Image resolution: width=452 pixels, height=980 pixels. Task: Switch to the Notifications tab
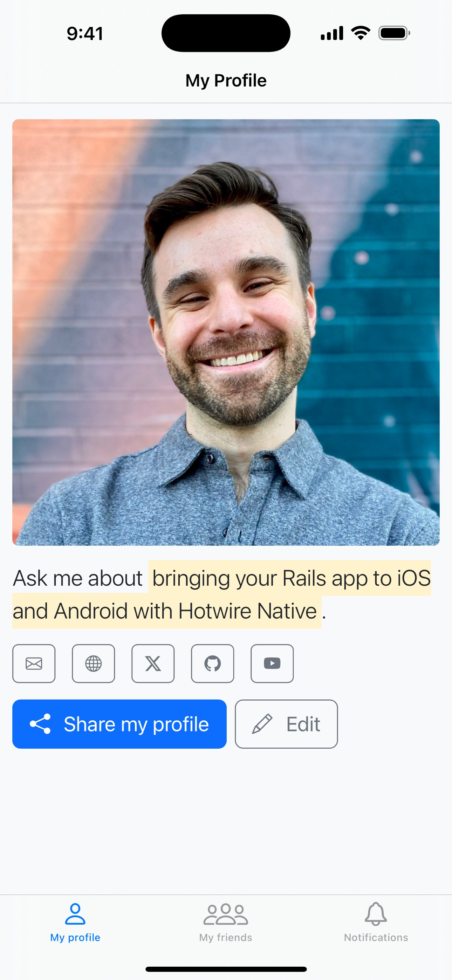coord(376,923)
